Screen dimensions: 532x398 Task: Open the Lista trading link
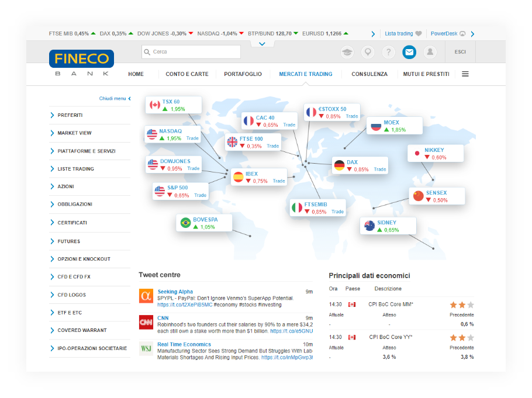point(399,33)
